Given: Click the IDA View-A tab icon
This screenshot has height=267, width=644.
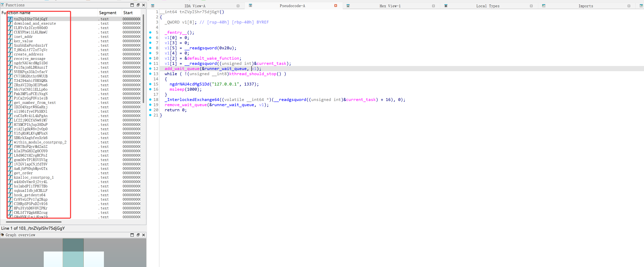Looking at the screenshot, I should (x=153, y=6).
